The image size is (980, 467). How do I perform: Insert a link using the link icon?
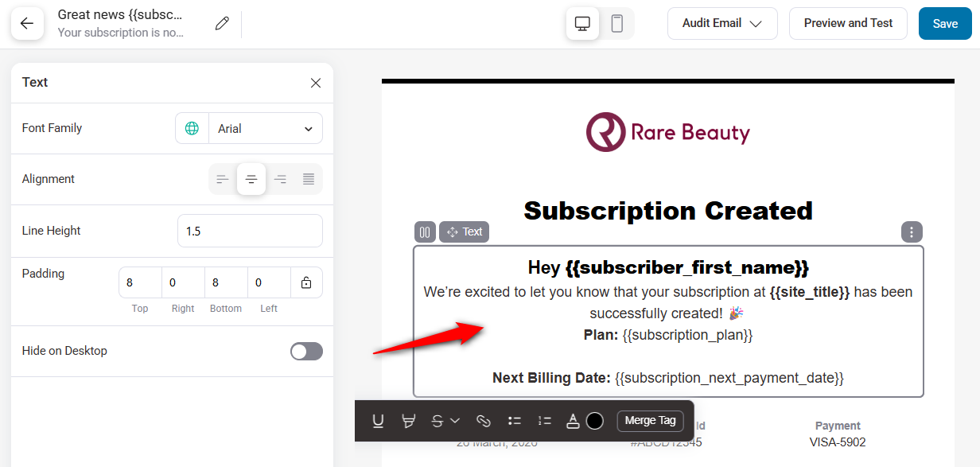click(483, 420)
